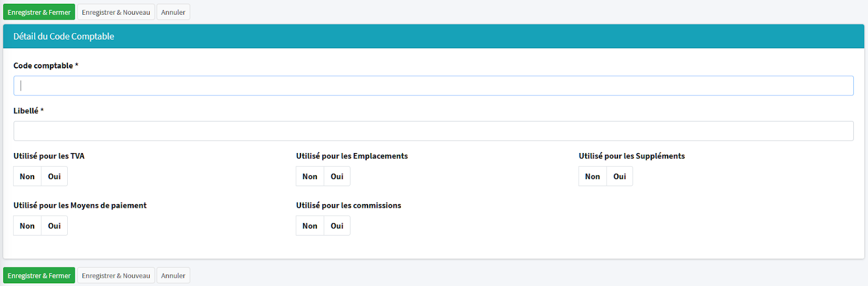Select Oui for Utilisé pour les TVA

click(x=54, y=176)
